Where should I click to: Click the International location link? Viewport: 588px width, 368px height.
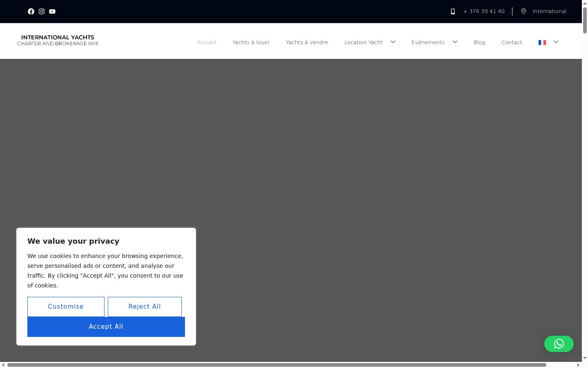click(x=549, y=11)
